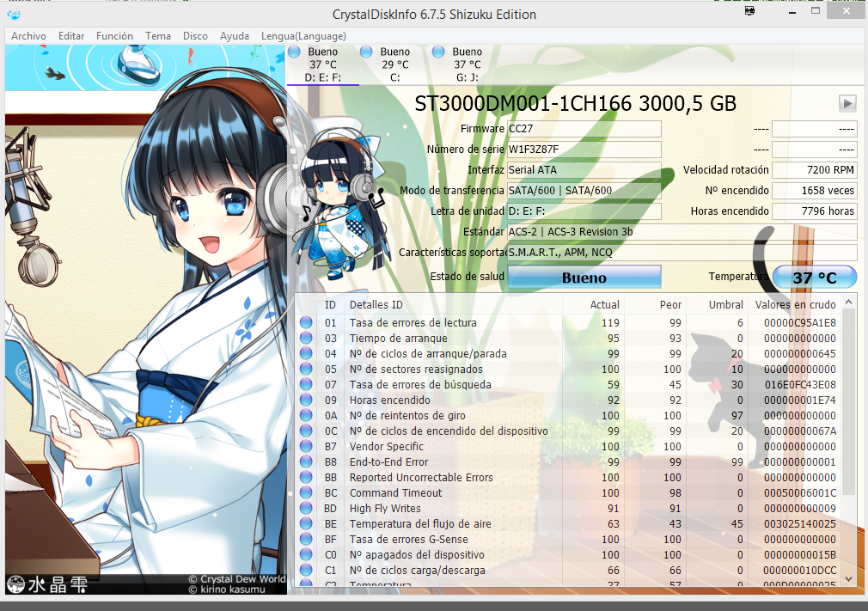Select the Bueno 37 °C D: E: F: disk tab
Viewport: 868px width, 611px height.
pos(323,64)
